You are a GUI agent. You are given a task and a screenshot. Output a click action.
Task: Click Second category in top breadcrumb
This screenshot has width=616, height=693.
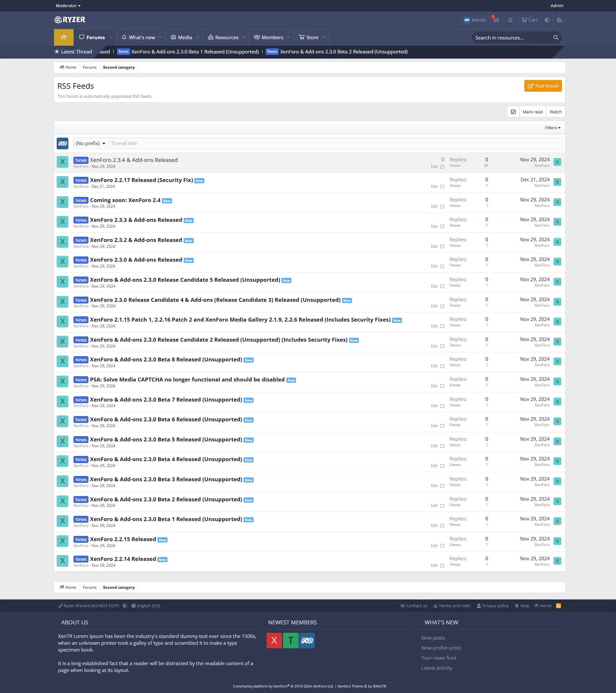click(x=119, y=67)
